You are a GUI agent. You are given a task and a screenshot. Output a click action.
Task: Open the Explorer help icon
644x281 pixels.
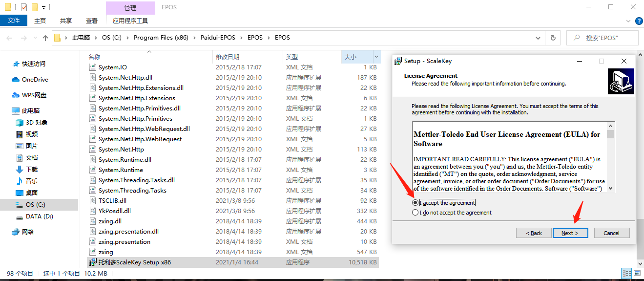pyautogui.click(x=639, y=21)
